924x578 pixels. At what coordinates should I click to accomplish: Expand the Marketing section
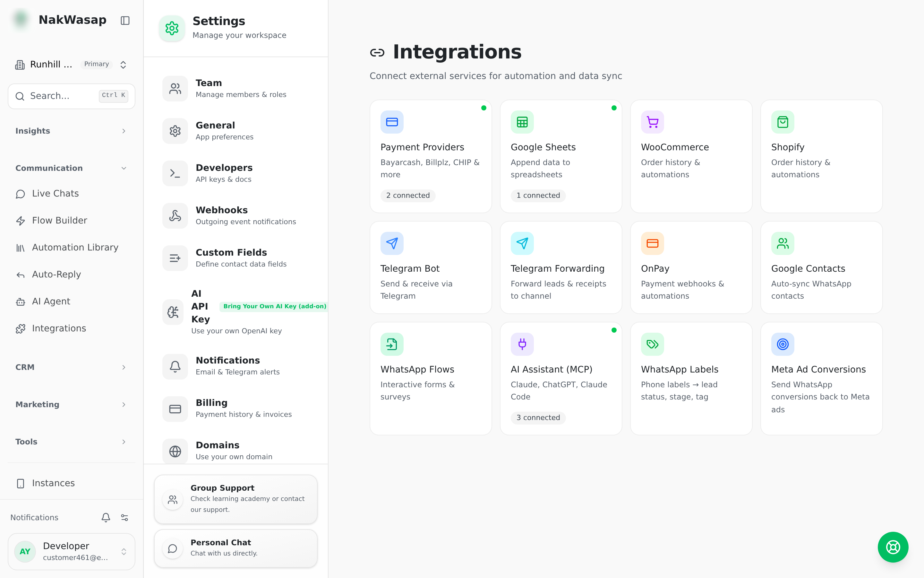(72, 404)
